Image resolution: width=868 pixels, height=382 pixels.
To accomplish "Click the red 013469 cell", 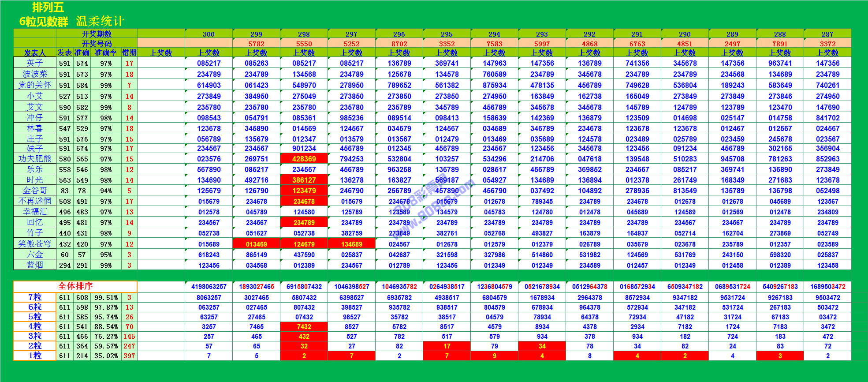I will (256, 244).
